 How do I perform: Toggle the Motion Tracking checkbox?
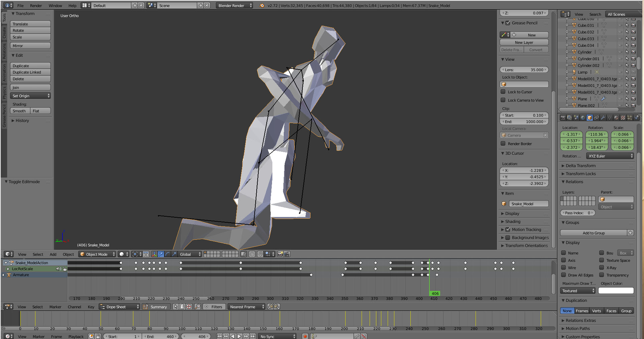tap(508, 229)
